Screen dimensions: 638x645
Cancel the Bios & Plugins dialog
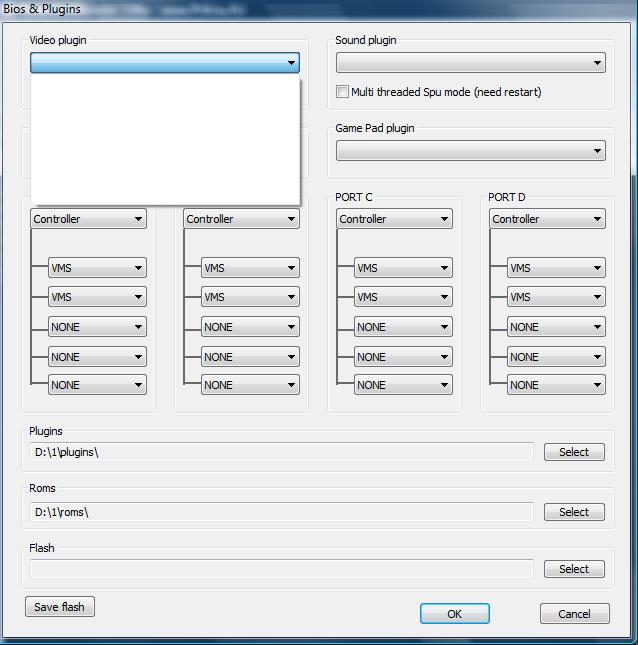click(574, 614)
